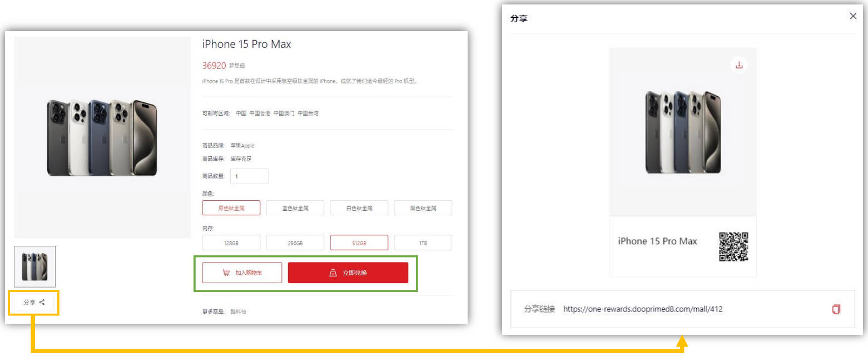Click the 36920 price value
This screenshot has height=356, width=868.
pos(214,66)
